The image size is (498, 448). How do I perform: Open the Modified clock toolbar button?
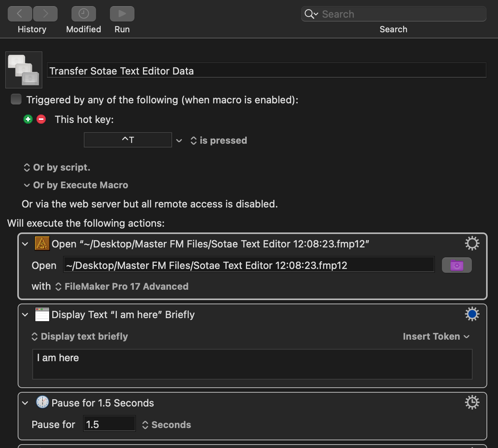click(83, 14)
